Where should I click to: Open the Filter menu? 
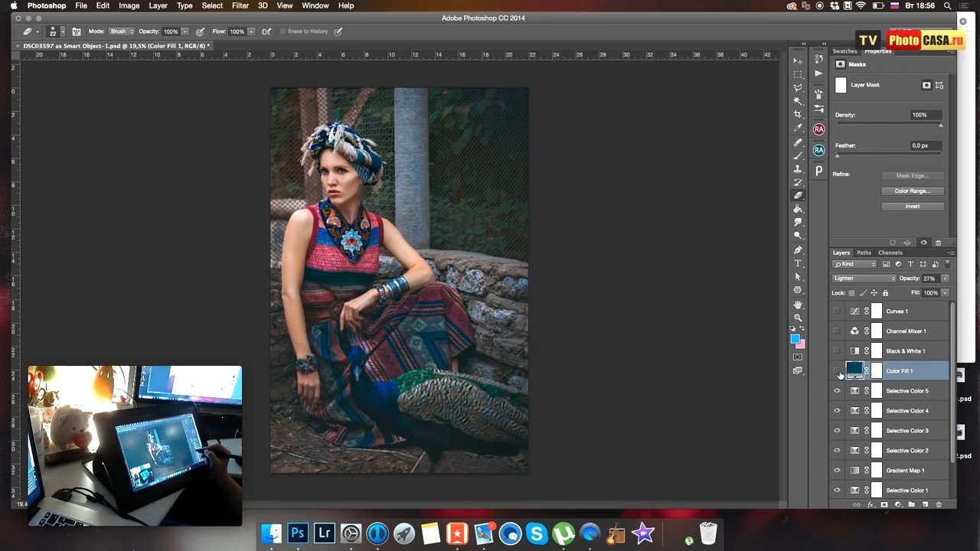click(240, 5)
